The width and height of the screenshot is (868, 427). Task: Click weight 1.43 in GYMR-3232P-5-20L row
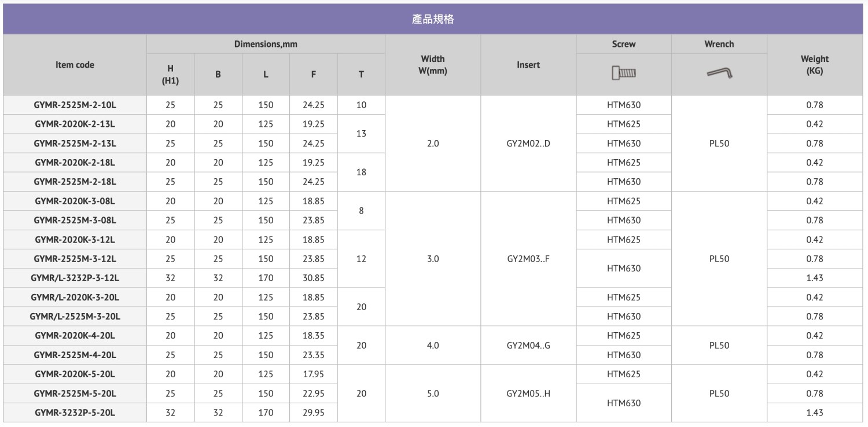pyautogui.click(x=815, y=413)
